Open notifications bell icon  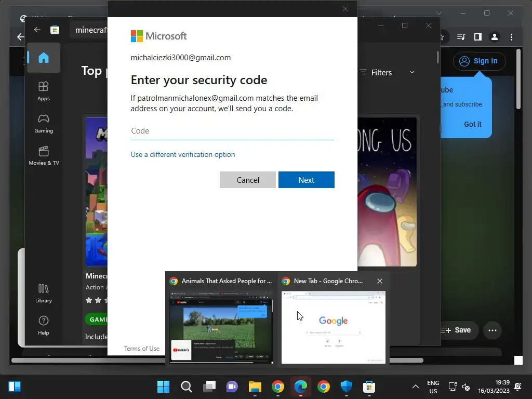(518, 387)
